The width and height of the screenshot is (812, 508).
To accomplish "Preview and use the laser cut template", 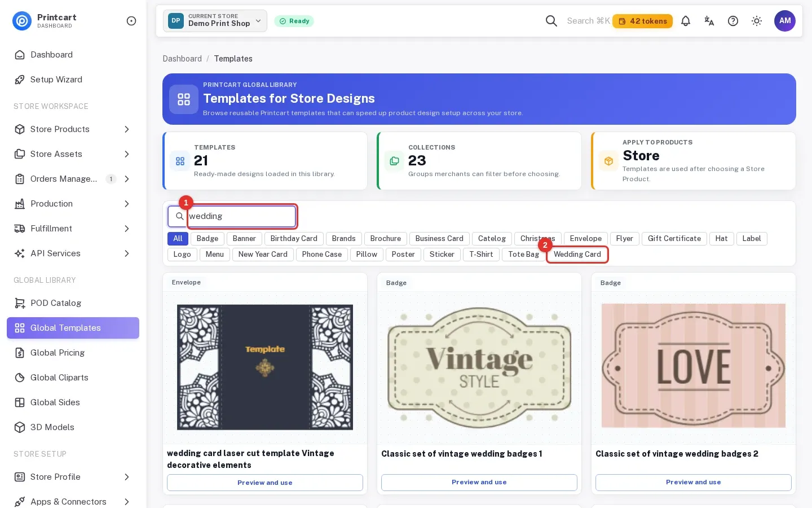I will 265,483.
